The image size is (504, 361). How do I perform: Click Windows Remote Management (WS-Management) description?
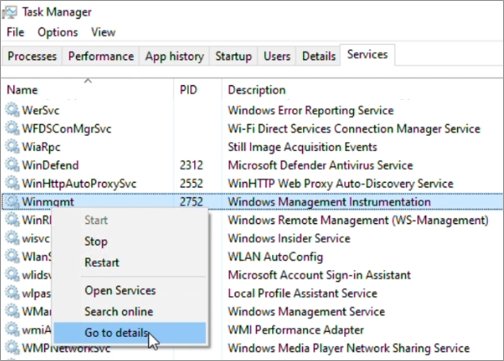tap(358, 220)
